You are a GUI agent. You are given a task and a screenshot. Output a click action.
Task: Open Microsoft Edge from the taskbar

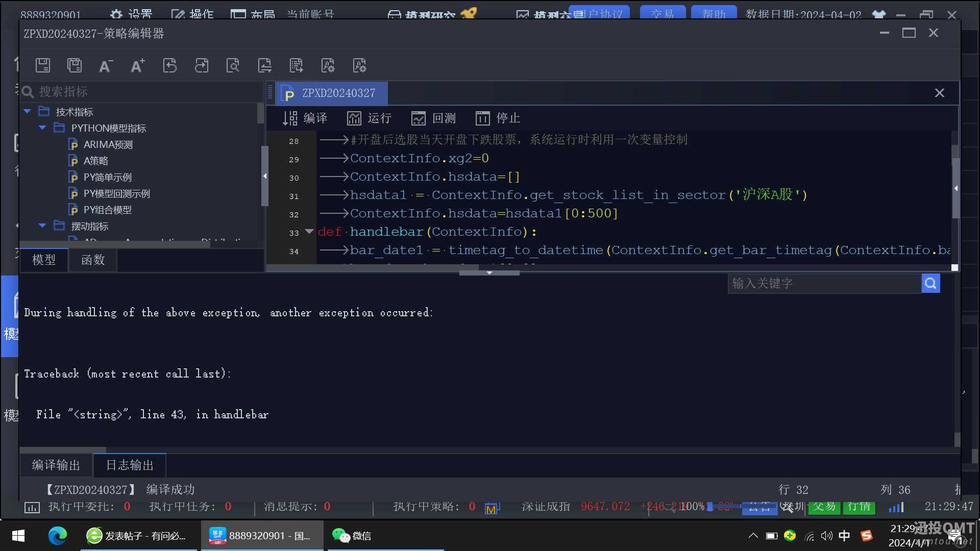pyautogui.click(x=57, y=536)
